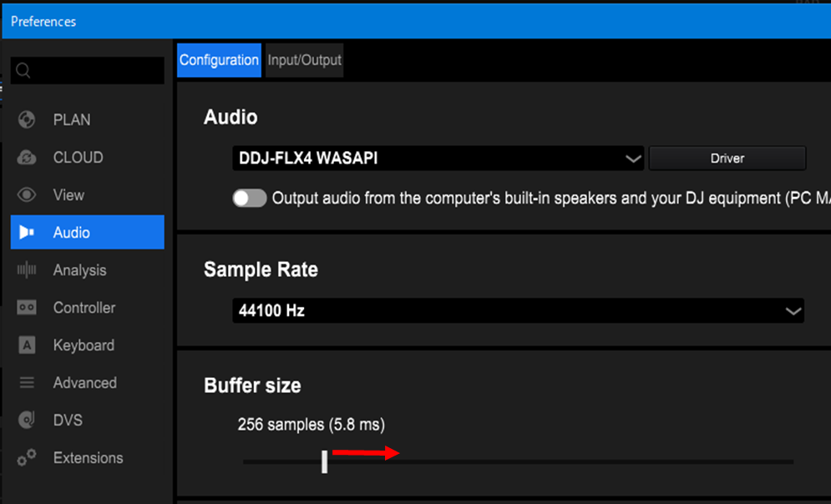Expand the 44100 Hz sample rate dropdown
Image resolution: width=831 pixels, height=504 pixels.
click(517, 311)
